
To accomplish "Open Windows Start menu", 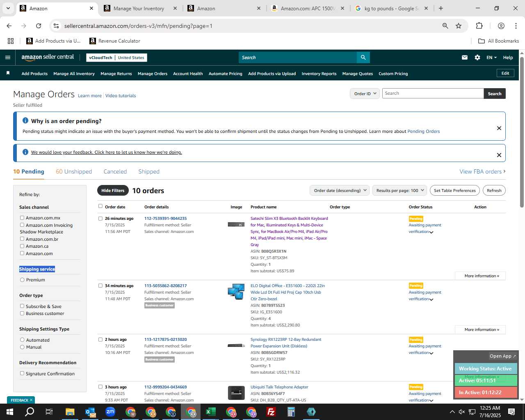I will tap(9, 412).
